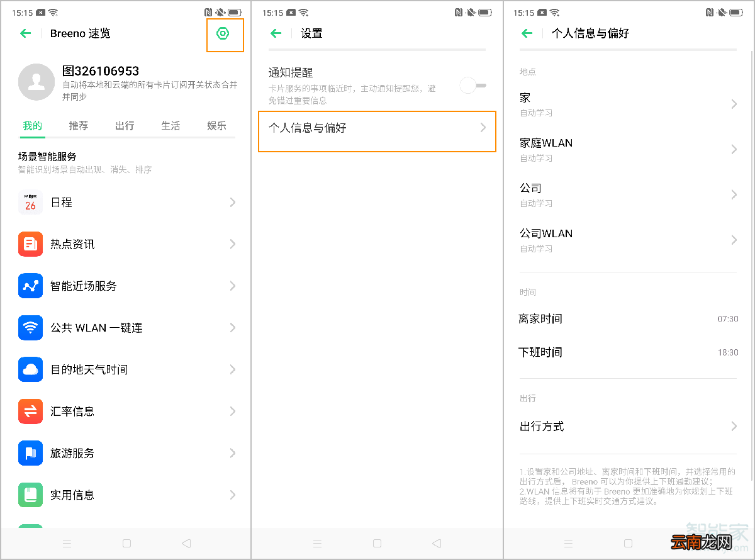
Task: Expand the 出行方式 chevron
Action: click(734, 427)
